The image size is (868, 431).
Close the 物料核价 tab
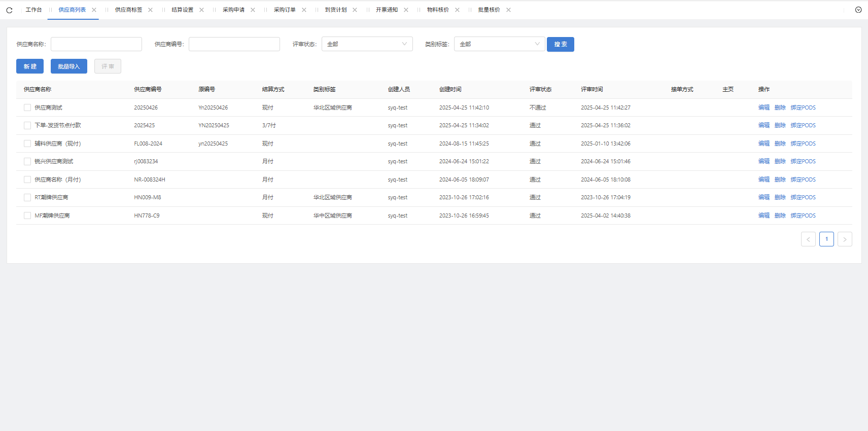[x=457, y=10]
